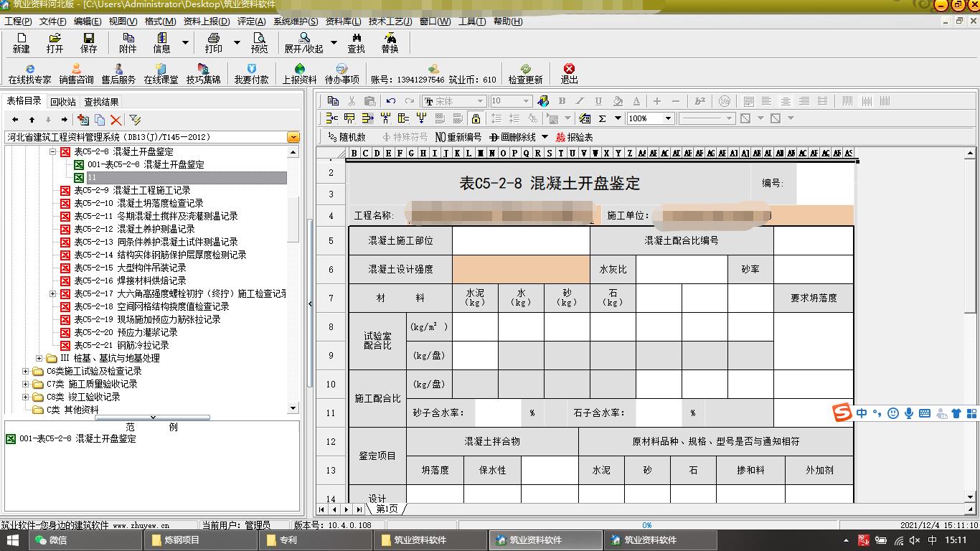Select 表C5-2-9 混凝土工程施工记录
Viewport: 980px width, 551px height.
[x=132, y=191]
